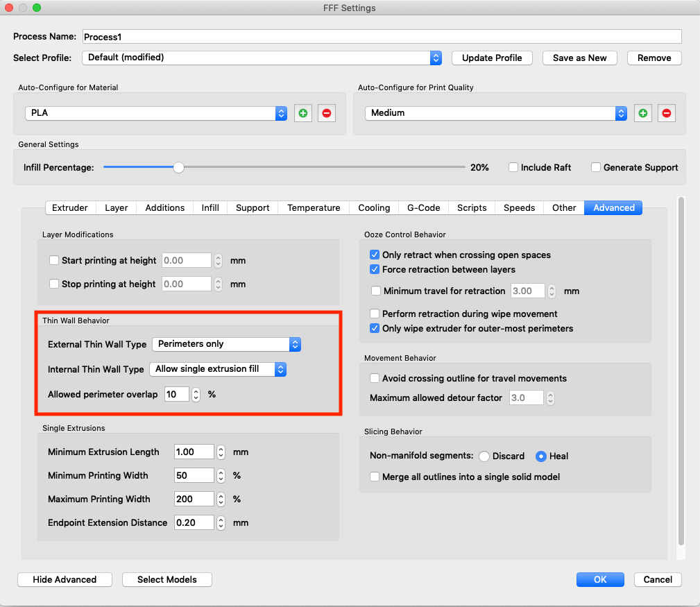Click the Start printing at height value field
The width and height of the screenshot is (700, 607).
point(187,260)
